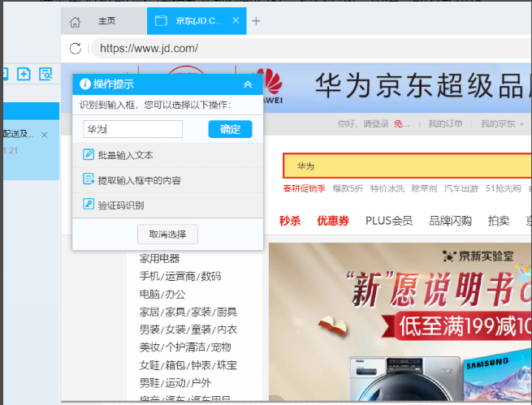Image resolution: width=532 pixels, height=405 pixels.
Task: Select the 美妆/个护清洁/宠物 category
Action: pyautogui.click(x=185, y=347)
